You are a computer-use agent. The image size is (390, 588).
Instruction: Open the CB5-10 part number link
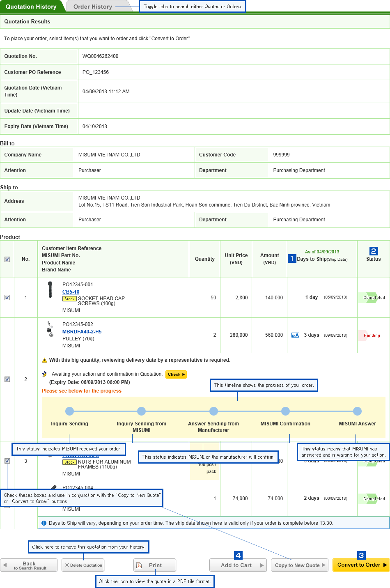71,292
